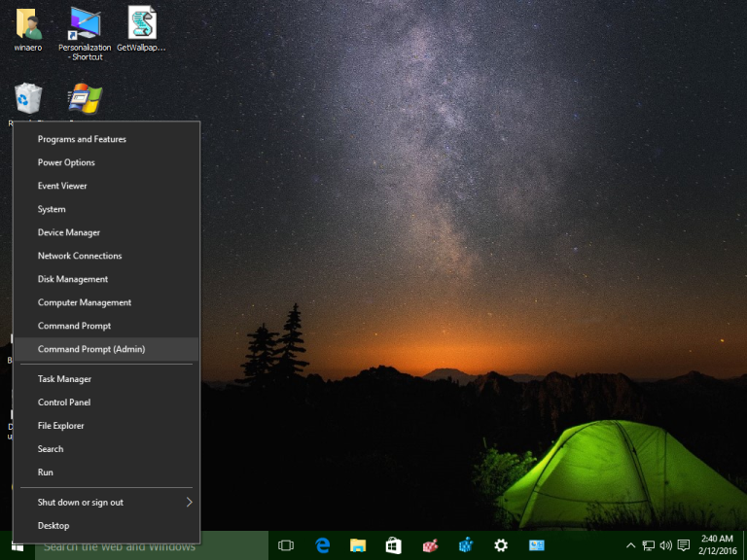Show hidden system tray icons chevron
The width and height of the screenshot is (747, 560).
(x=630, y=545)
